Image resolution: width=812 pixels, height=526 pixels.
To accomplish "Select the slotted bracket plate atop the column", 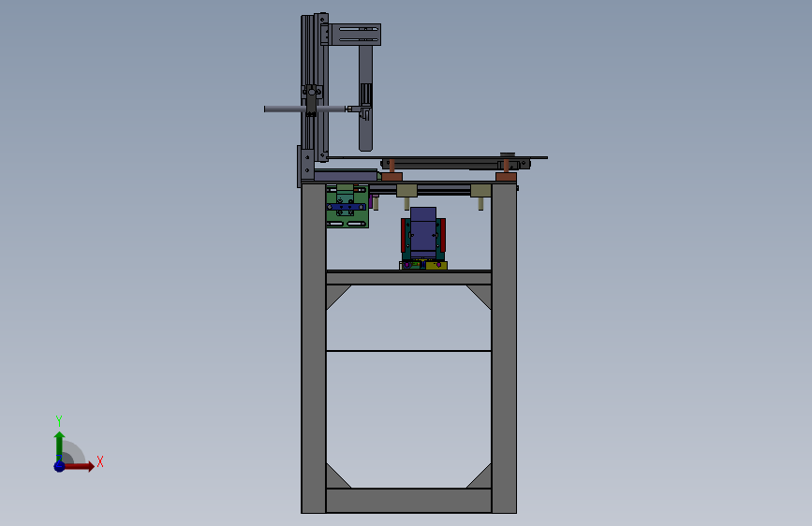I will 355,35.
